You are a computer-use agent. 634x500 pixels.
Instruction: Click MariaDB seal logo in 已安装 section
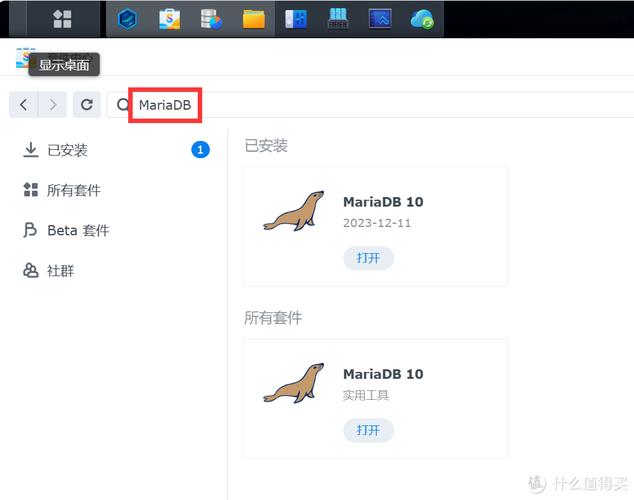pos(294,211)
